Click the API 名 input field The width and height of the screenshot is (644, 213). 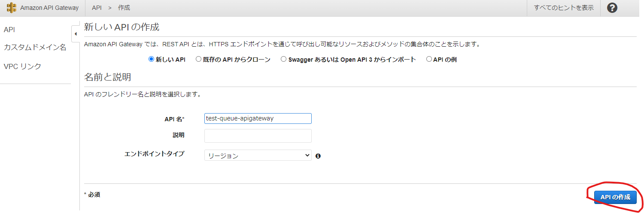click(x=258, y=118)
